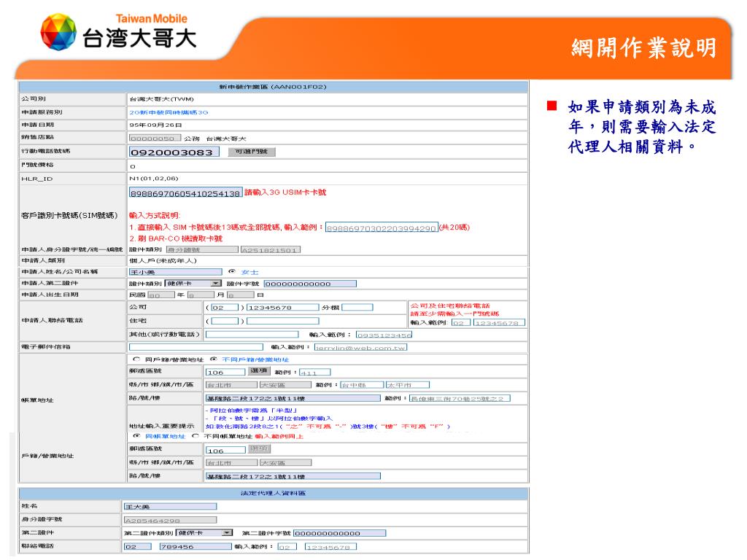Click the 電子郵件信箱 email input field

[x=196, y=347]
